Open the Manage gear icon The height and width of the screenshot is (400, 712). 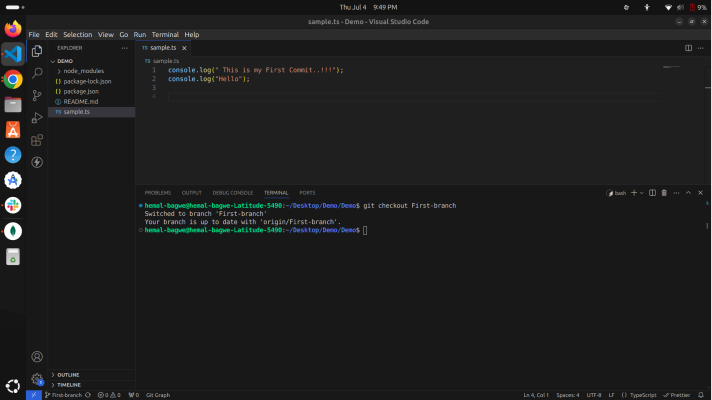tap(37, 379)
